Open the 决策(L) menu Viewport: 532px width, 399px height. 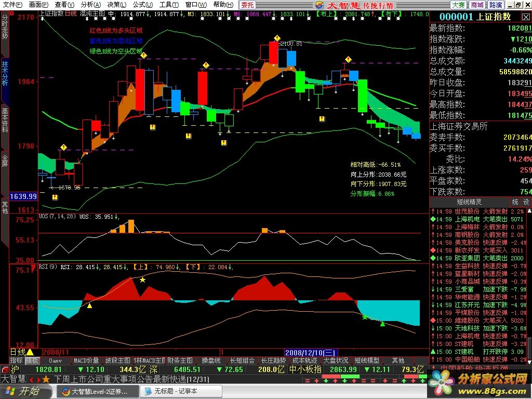(117, 5)
